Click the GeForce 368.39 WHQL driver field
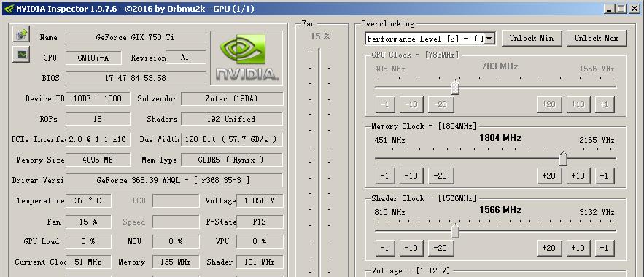The width and height of the screenshot is (644, 277). [174, 180]
